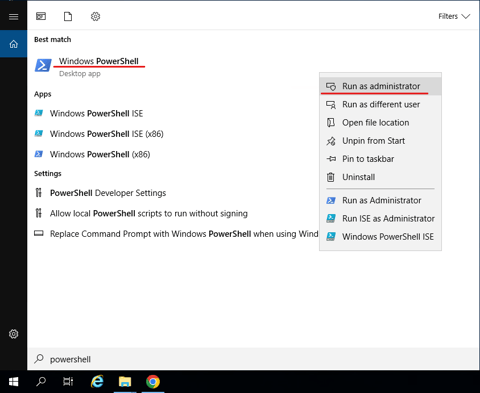Expand the Filters dropdown
The image size is (480, 393).
tap(454, 16)
